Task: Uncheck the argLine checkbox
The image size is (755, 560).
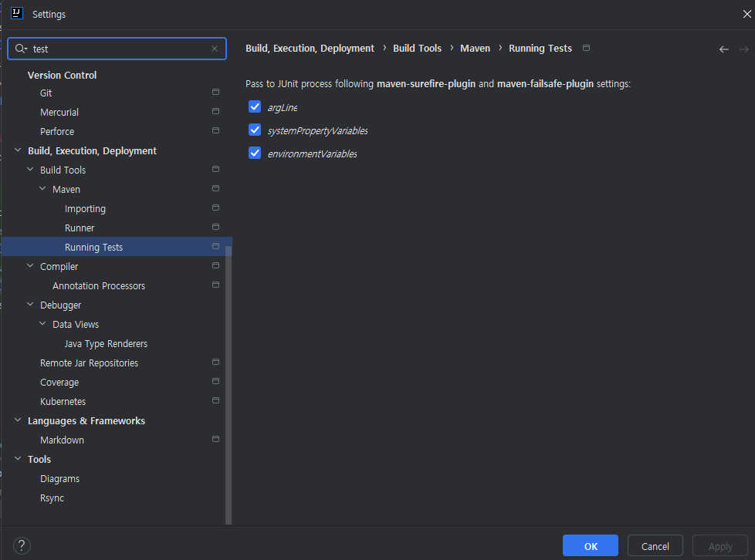Action: tap(255, 106)
